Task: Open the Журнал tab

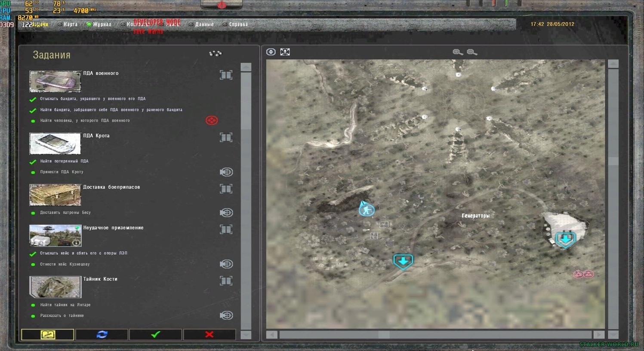Action: coord(99,24)
